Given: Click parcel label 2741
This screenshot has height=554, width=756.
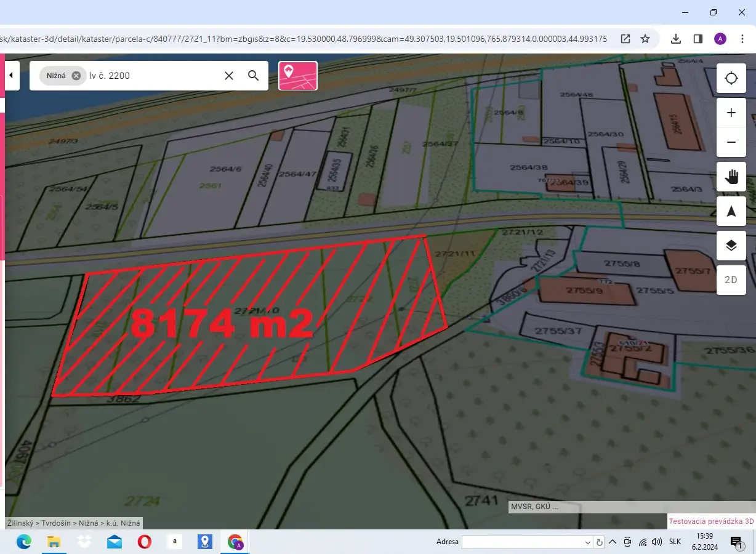Looking at the screenshot, I should [481, 500].
